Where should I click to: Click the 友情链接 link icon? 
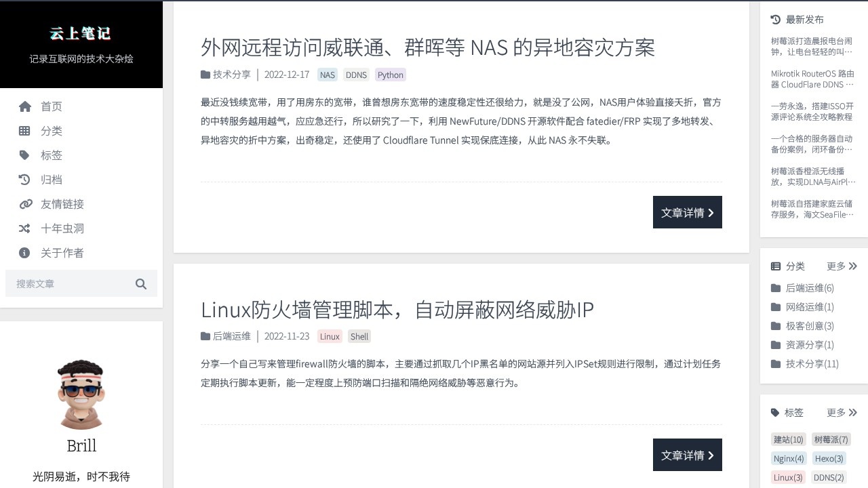pyautogui.click(x=25, y=204)
